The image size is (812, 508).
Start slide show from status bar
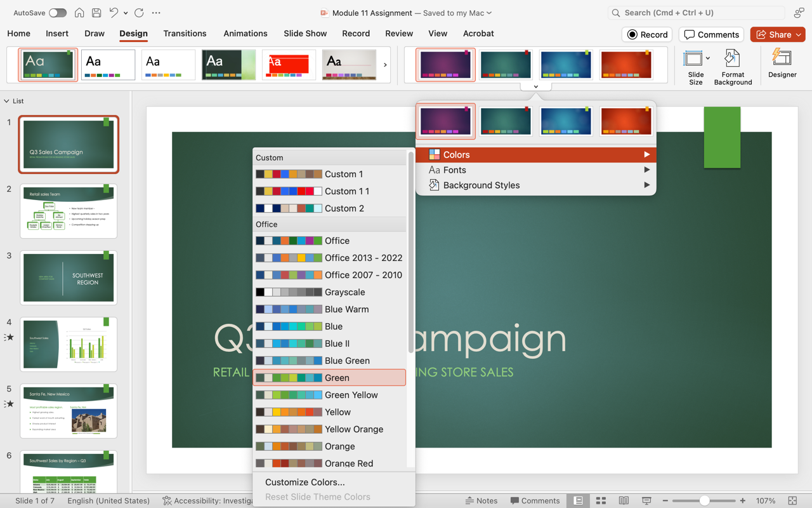coord(646,500)
